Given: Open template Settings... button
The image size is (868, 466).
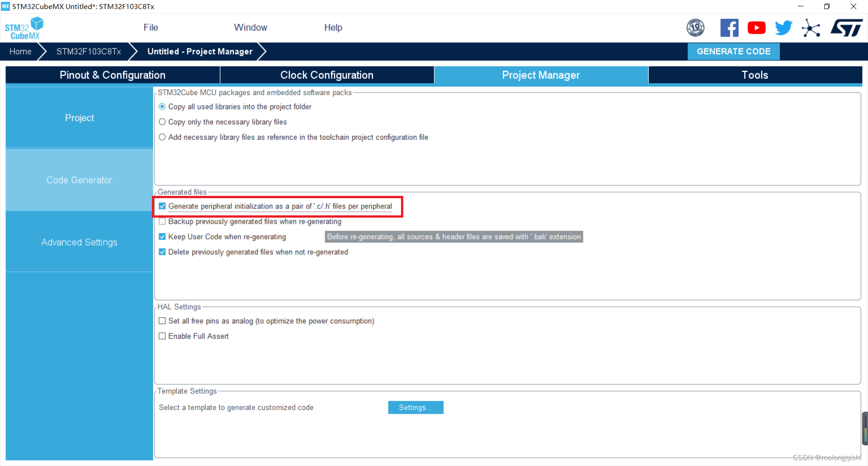Looking at the screenshot, I should (415, 408).
